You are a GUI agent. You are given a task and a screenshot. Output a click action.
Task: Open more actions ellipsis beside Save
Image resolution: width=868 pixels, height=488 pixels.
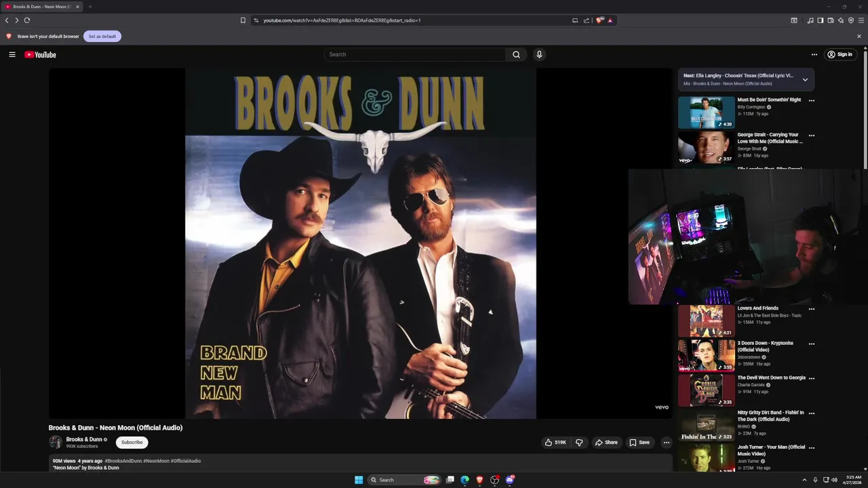667,443
